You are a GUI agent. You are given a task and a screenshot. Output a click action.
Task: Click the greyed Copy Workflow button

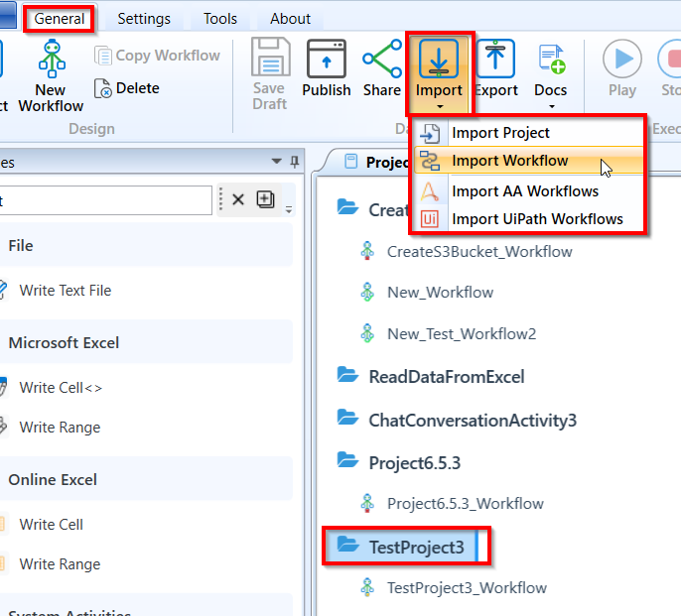(x=157, y=56)
